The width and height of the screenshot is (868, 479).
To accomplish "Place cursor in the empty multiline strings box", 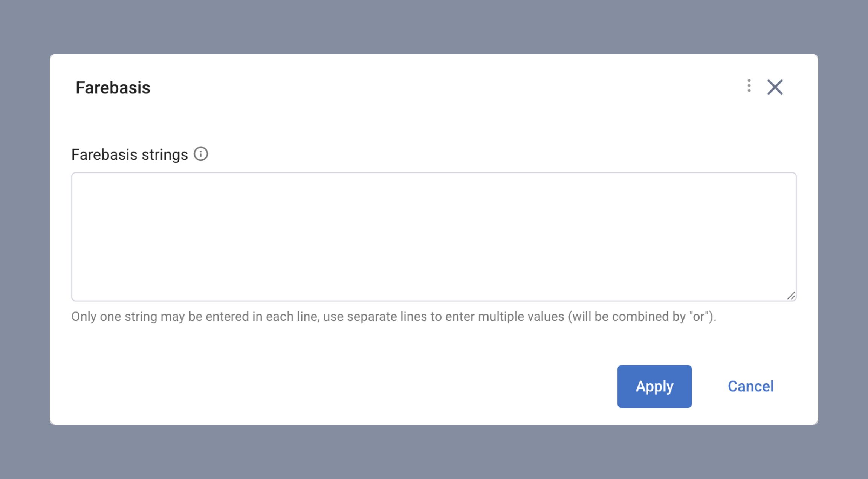I will pos(434,236).
